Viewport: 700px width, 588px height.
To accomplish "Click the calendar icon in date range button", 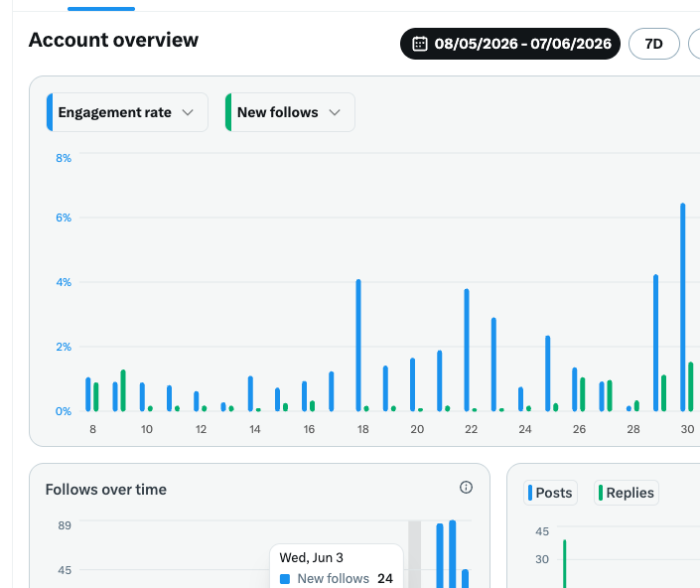I will (x=420, y=44).
